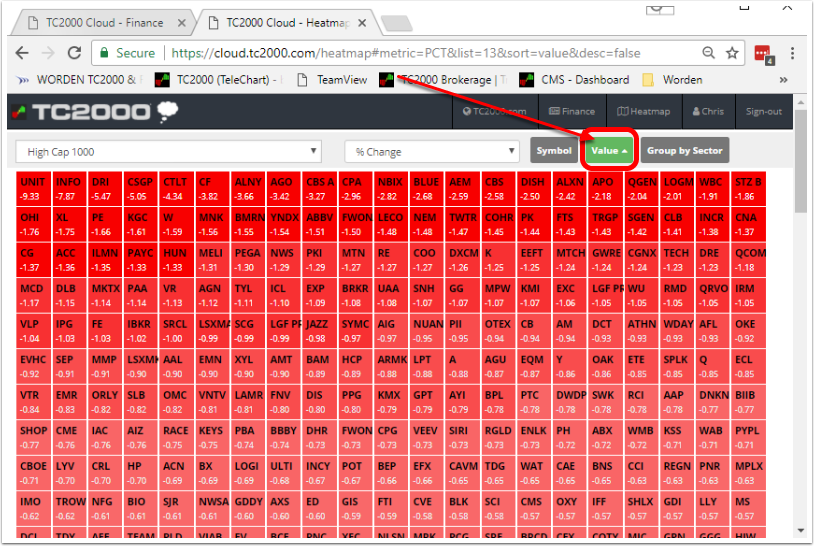Screen dimensions: 814x546
Task: Open TC2000 (TeleChart) bookmark
Action: [x=220, y=80]
